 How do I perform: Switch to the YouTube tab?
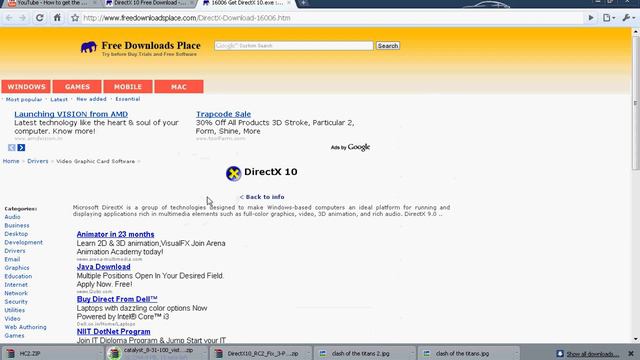click(x=51, y=3)
